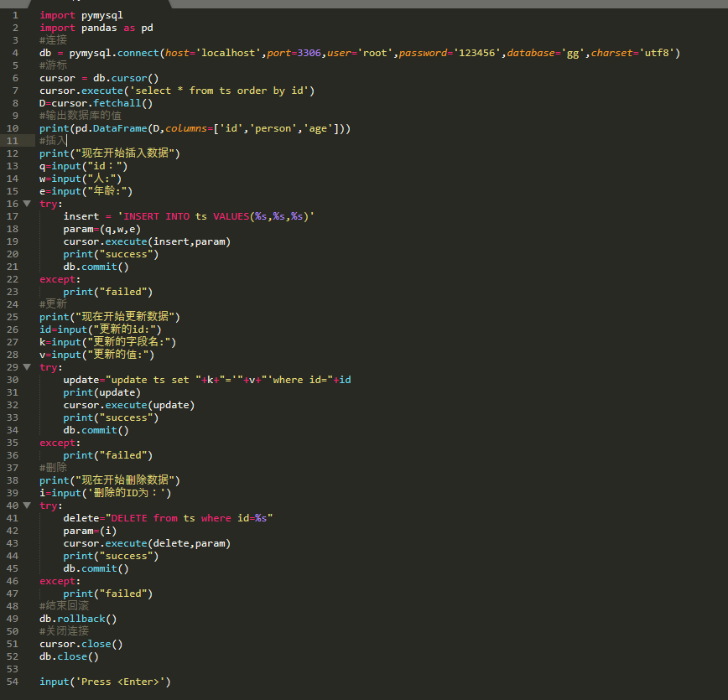The image size is (728, 700).
Task: Click the '#结束回滚' comment
Action: (64, 606)
